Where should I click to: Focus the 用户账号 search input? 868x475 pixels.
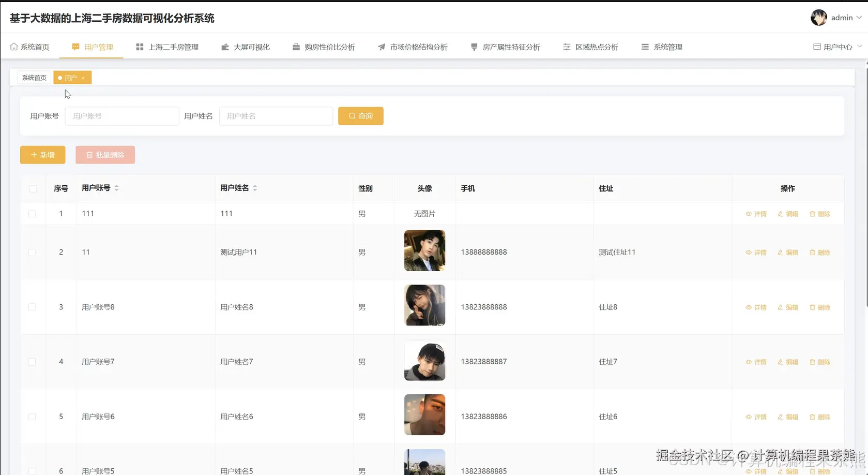click(122, 116)
